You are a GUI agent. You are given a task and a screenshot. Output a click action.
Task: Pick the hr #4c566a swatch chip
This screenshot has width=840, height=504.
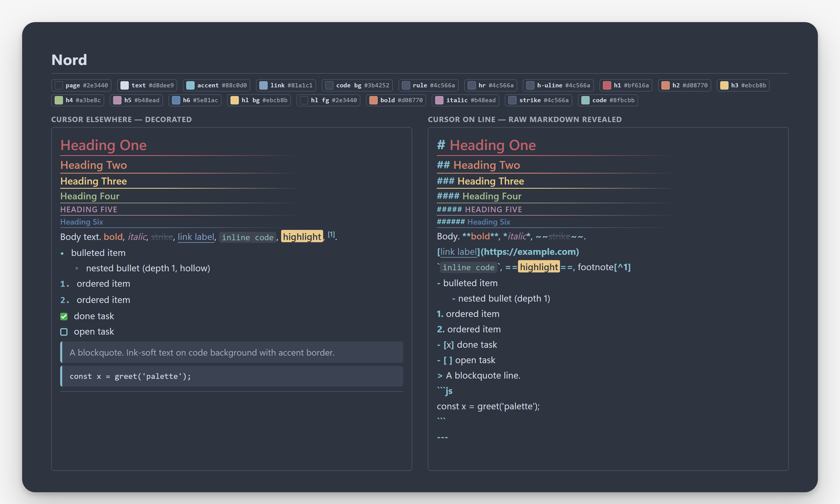(x=491, y=85)
